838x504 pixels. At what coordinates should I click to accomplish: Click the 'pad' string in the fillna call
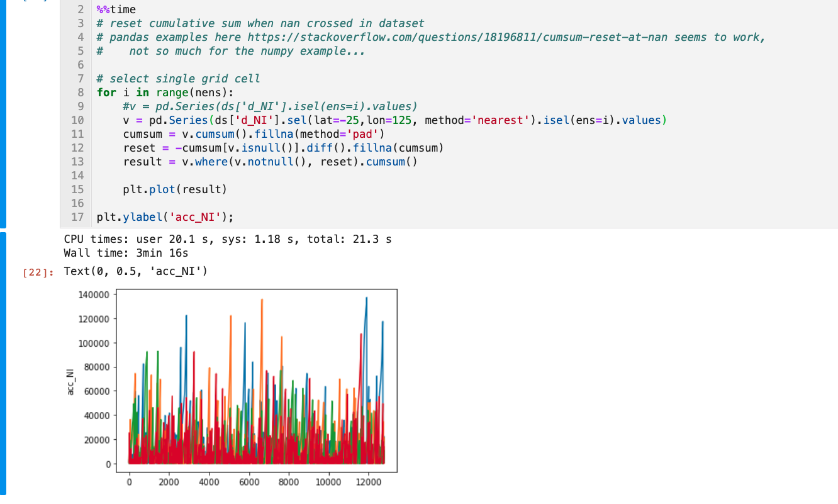tap(362, 134)
